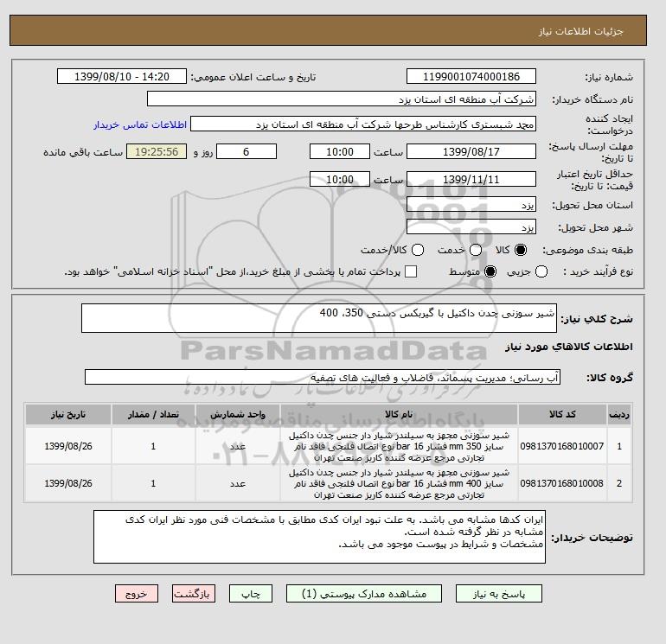Screen dimensions: 666x644
Task: Click the استان محل تحویل field یزد
Action: click(471, 205)
